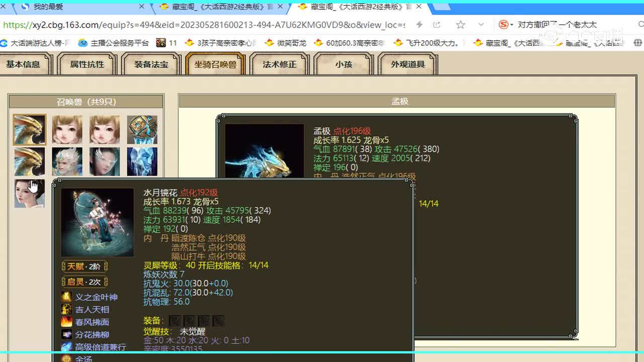Image resolution: width=644 pixels, height=362 pixels.
Task: Open bookmark 60加60.3高亲密孝
Action: coord(350,43)
